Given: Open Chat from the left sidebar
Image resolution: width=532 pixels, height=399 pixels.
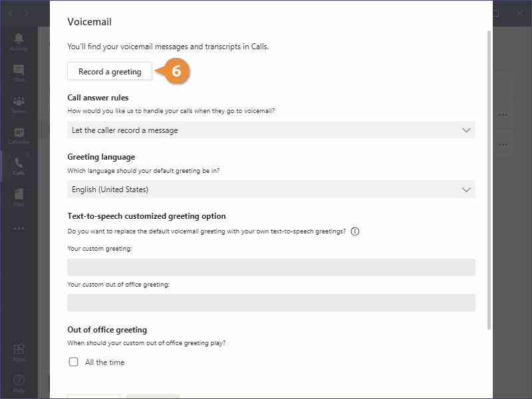Looking at the screenshot, I should (x=19, y=73).
